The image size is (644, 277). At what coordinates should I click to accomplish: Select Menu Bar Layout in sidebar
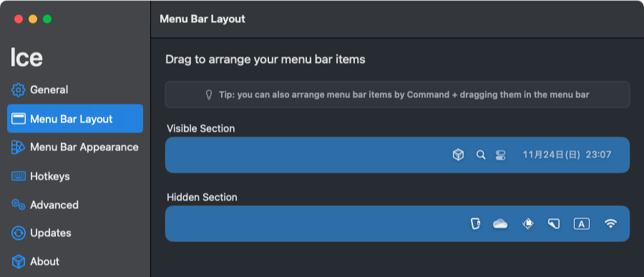[75, 119]
